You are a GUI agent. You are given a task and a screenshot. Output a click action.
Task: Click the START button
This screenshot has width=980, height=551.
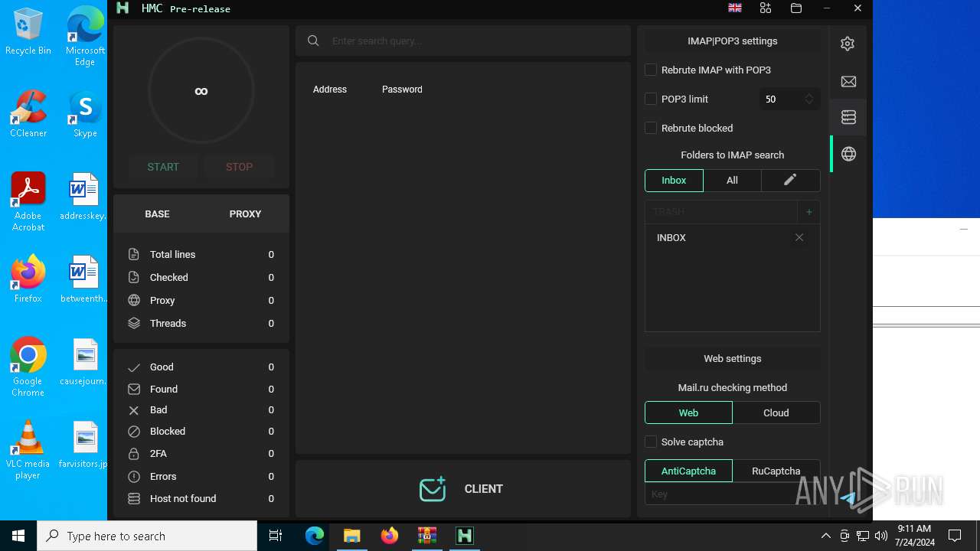coord(163,167)
